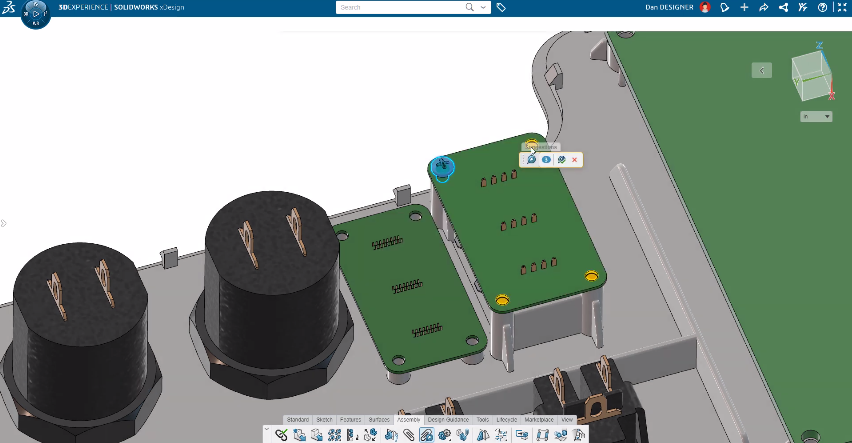The height and width of the screenshot is (443, 852).
Task: Click the mate chain-link icon in Assembly toolbar
Action: [x=282, y=435]
